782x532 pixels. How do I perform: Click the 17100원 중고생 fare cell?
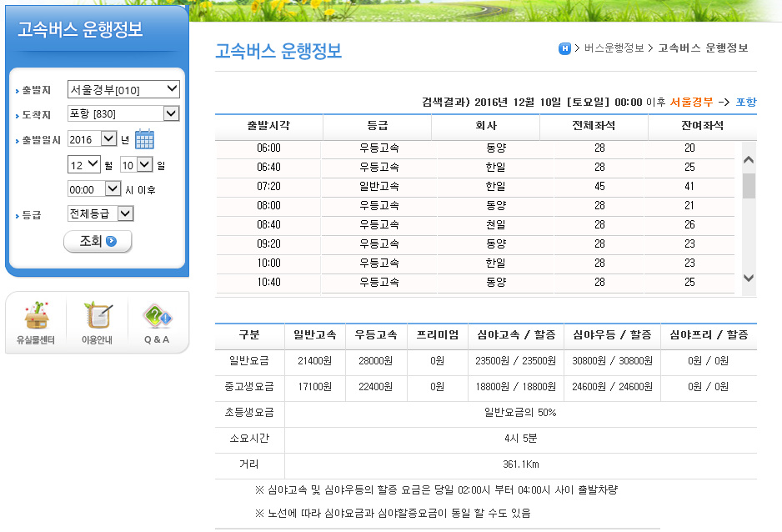click(x=314, y=387)
